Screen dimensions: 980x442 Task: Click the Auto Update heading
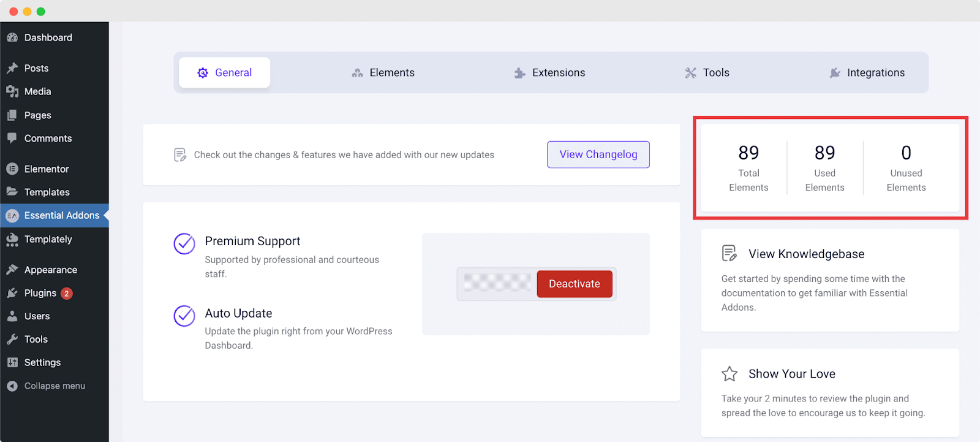(238, 313)
